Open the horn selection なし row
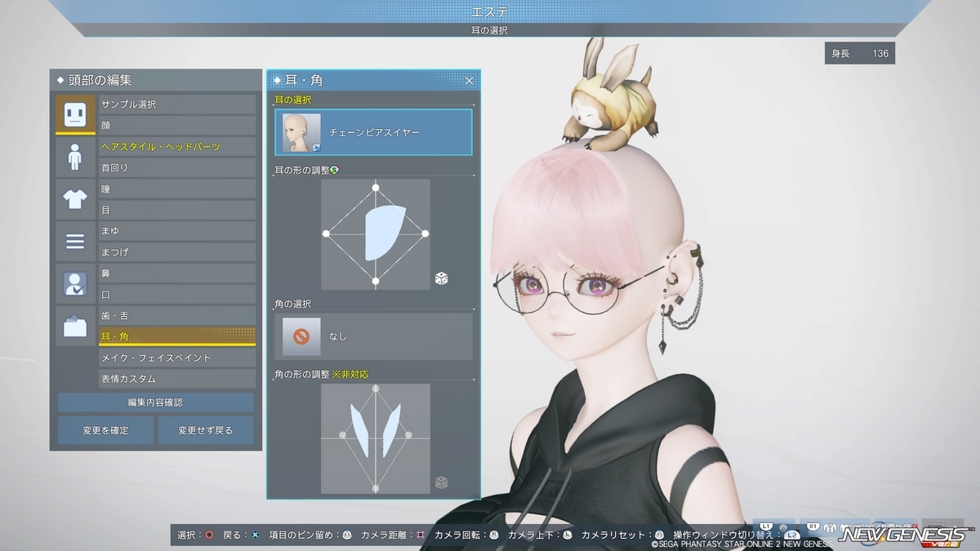This screenshot has width=980, height=551. click(374, 336)
